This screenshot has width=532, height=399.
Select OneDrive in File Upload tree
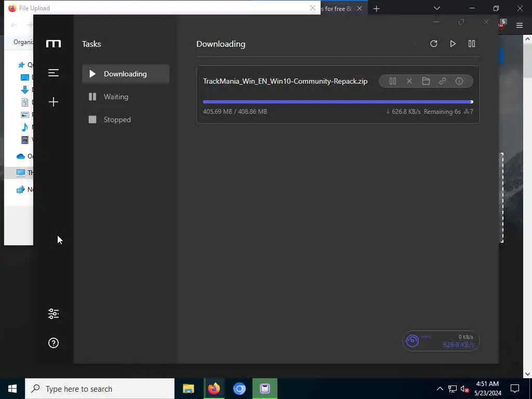[24, 156]
